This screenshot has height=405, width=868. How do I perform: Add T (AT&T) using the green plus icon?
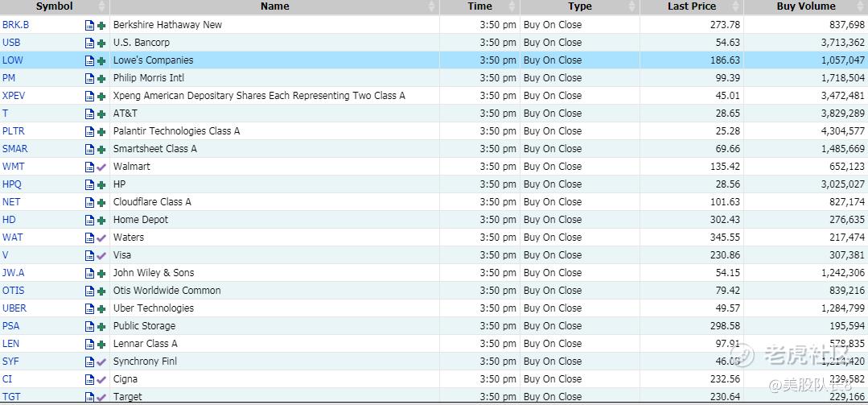coord(101,114)
